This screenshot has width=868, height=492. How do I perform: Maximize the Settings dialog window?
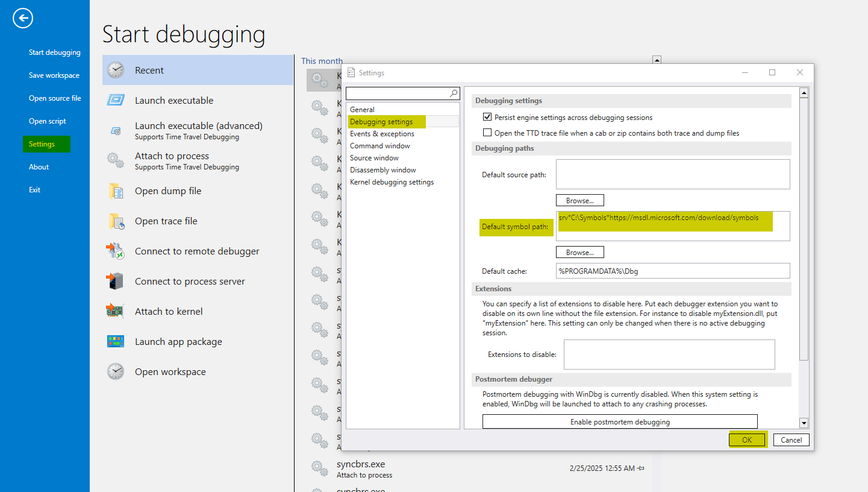(x=772, y=72)
